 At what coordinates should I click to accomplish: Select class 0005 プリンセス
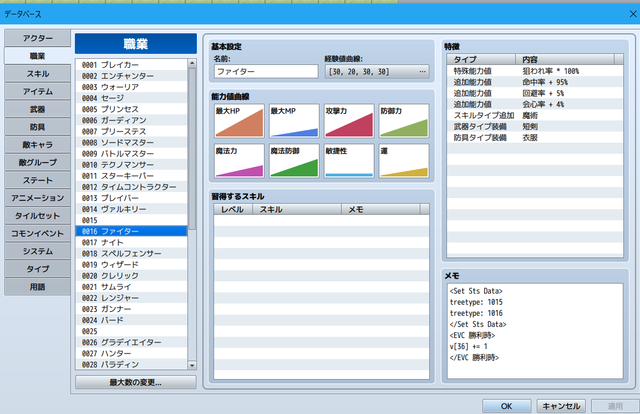(131, 109)
